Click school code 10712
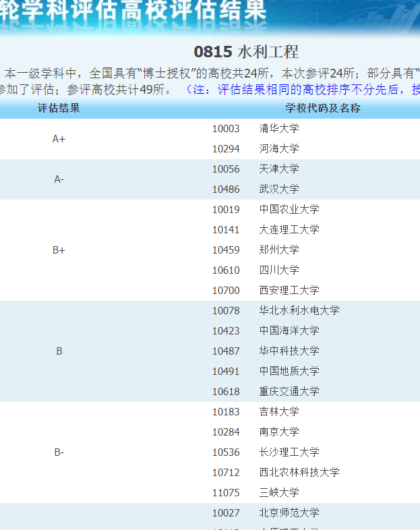The image size is (420, 530). 226,473
